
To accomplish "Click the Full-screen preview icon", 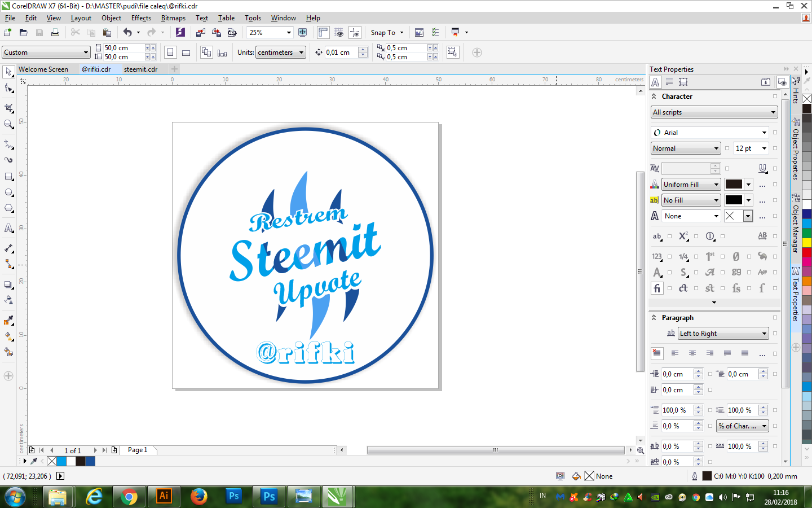I will tap(303, 32).
